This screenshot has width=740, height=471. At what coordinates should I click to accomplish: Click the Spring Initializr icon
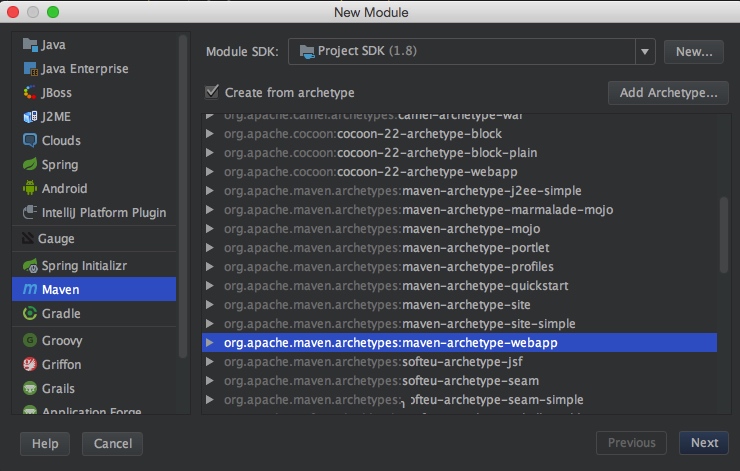click(x=30, y=266)
